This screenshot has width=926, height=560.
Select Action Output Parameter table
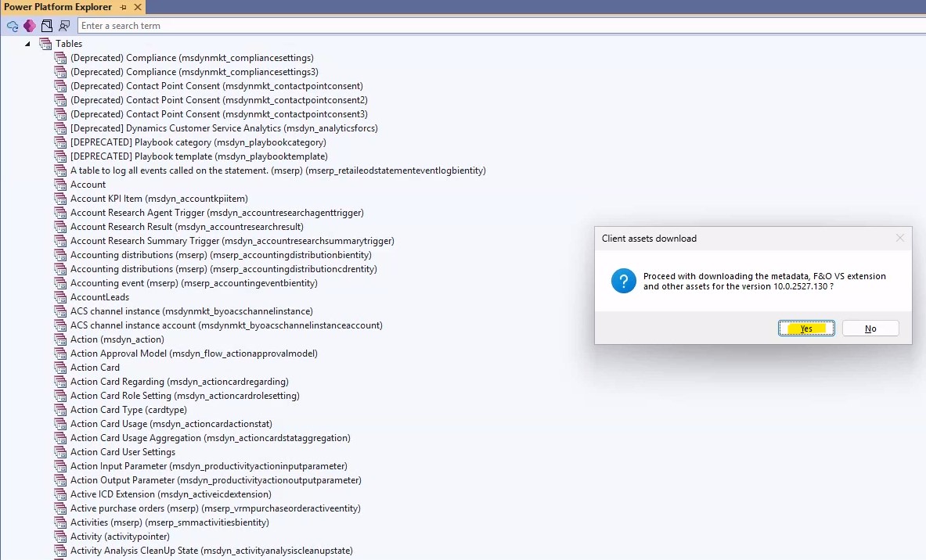pyautogui.click(x=215, y=480)
